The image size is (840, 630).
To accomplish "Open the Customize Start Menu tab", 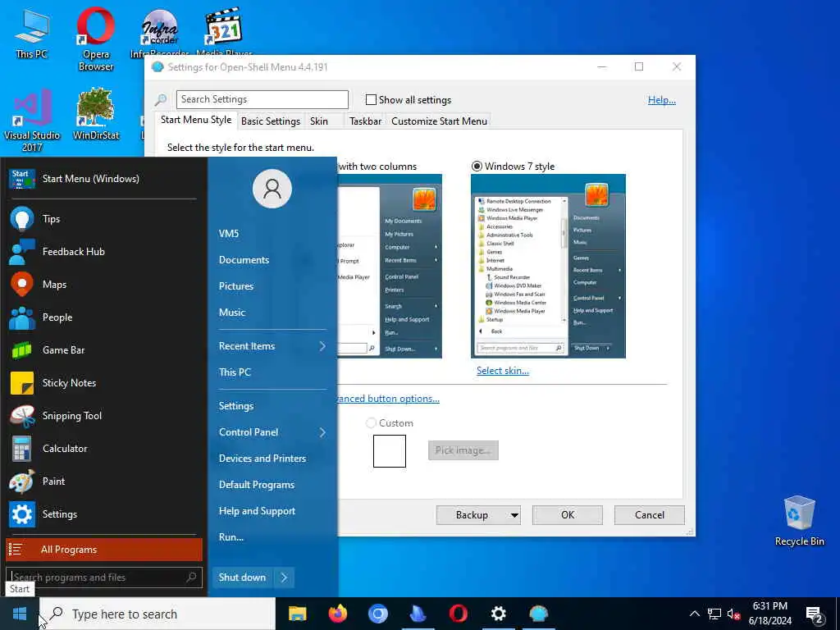I will 440,121.
